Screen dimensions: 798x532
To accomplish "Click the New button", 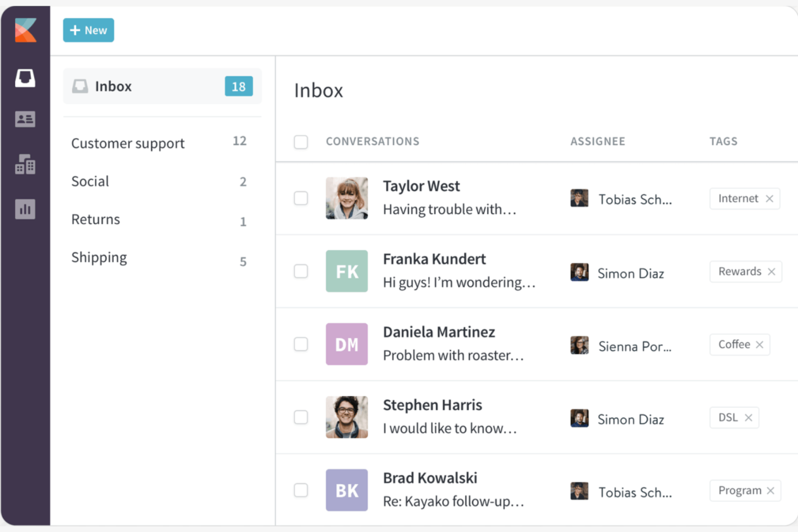I will click(x=88, y=30).
